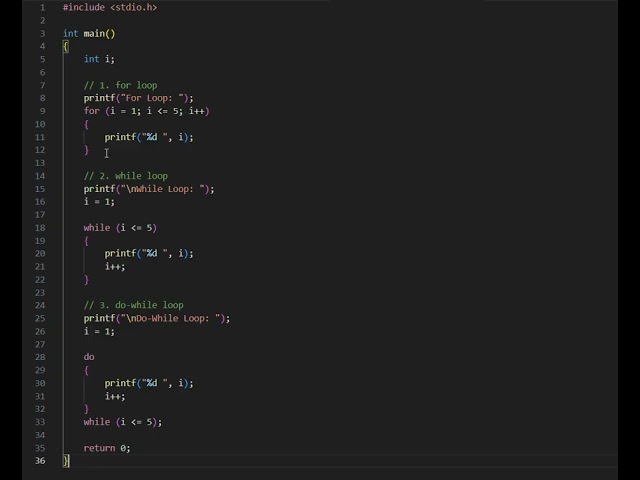
Task: Select the '// 2. while loop' comment
Action: [126, 176]
